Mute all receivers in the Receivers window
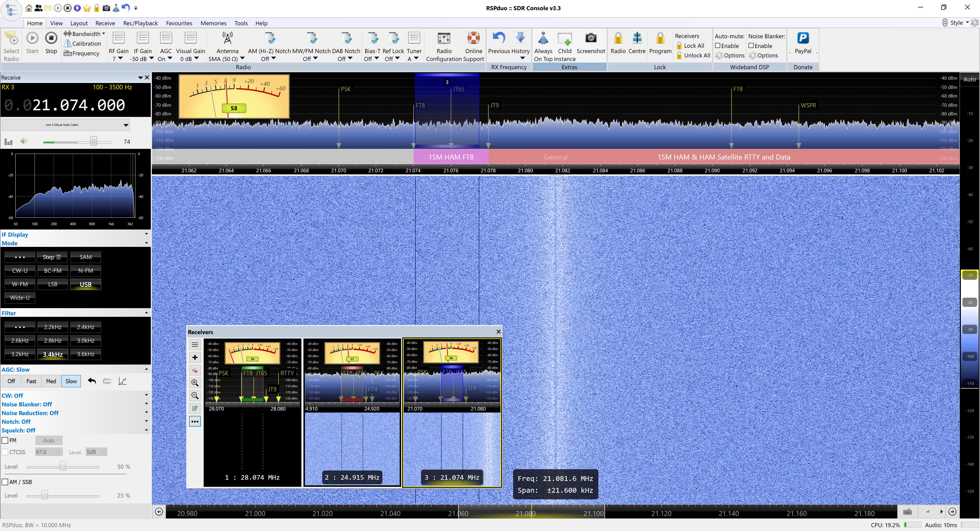 click(x=195, y=370)
